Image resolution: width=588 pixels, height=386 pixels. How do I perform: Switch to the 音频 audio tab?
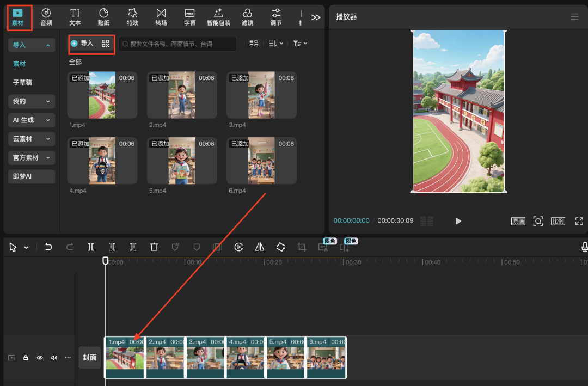click(x=46, y=17)
